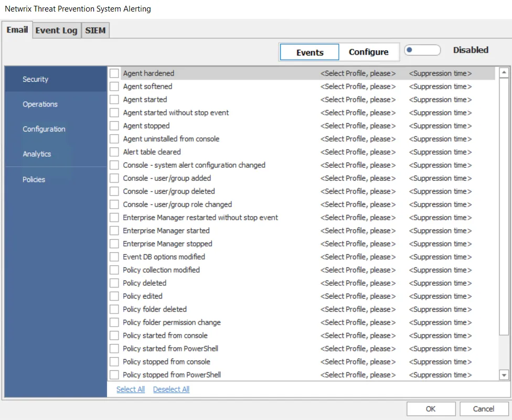512x420 pixels.
Task: Check Console - system alert configuration changed box
Action: pos(114,165)
